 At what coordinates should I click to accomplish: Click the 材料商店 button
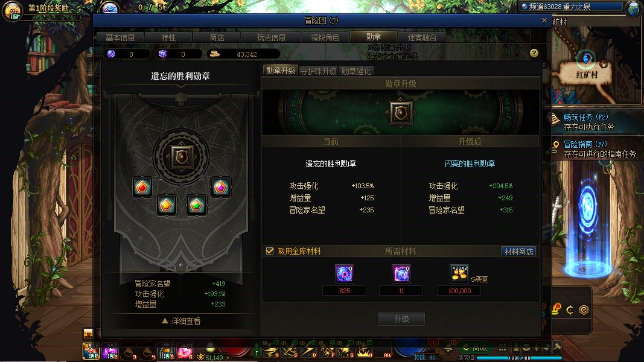[x=518, y=251]
